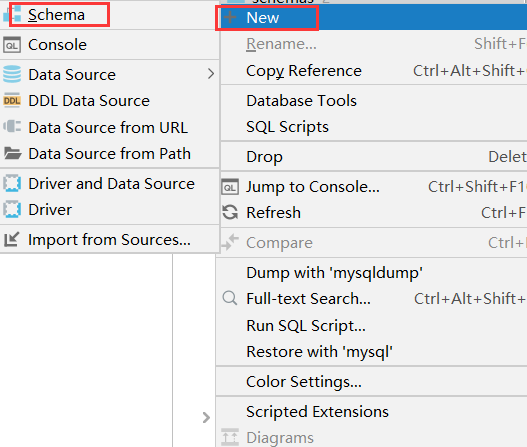Click the Data Source from Path folder icon
The width and height of the screenshot is (527, 447).
(12, 153)
